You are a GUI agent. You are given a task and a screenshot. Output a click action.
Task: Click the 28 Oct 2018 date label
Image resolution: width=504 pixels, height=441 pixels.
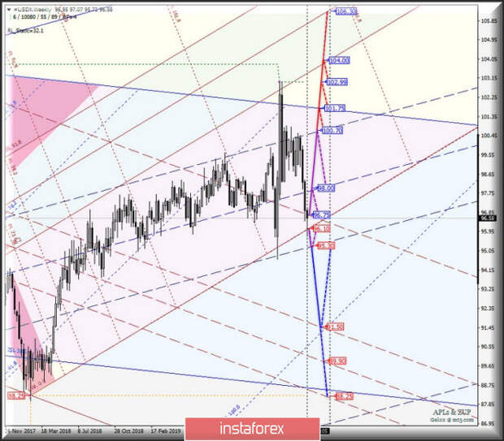tap(130, 430)
